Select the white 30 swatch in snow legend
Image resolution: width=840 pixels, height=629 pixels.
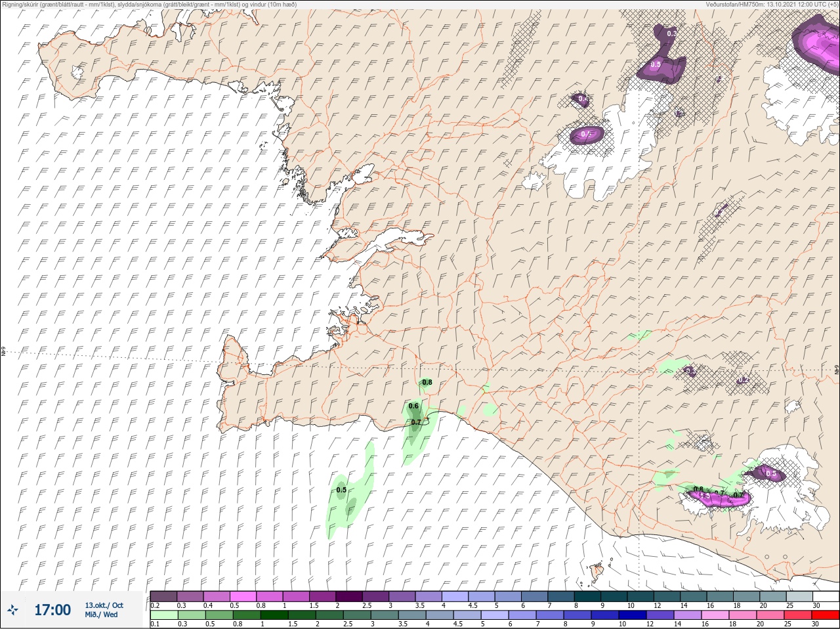[826, 596]
